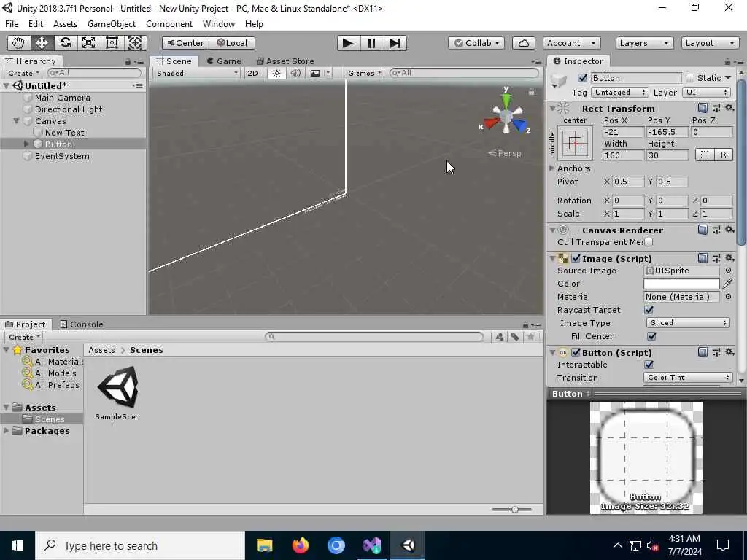747x560 pixels.
Task: Start Play mode
Action: pos(348,43)
